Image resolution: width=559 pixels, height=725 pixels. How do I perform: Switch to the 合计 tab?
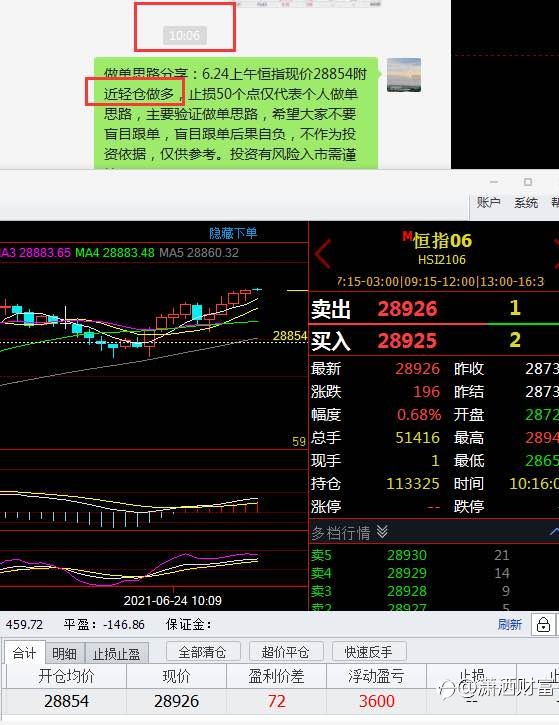click(25, 653)
